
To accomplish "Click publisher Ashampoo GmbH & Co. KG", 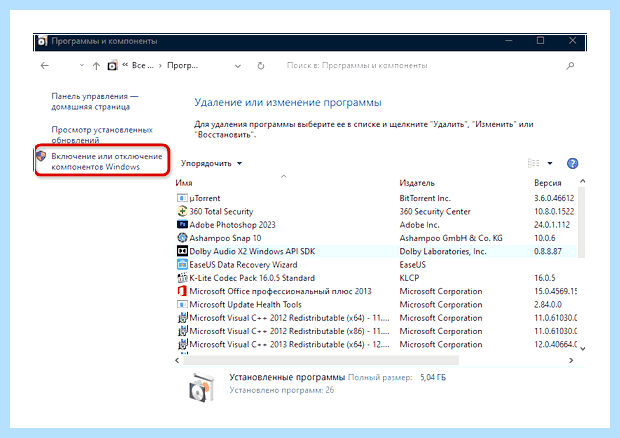I will click(451, 238).
